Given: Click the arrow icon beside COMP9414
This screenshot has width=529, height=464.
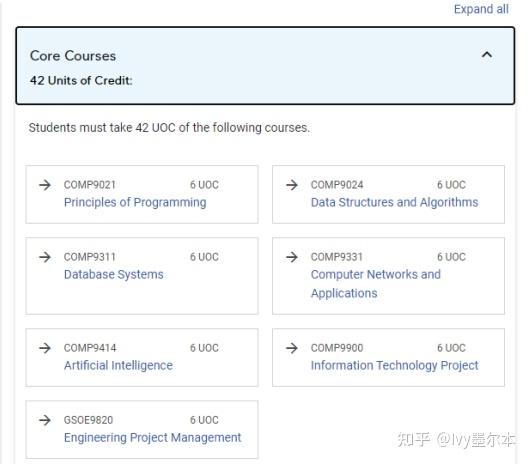Looking at the screenshot, I should [x=45, y=348].
